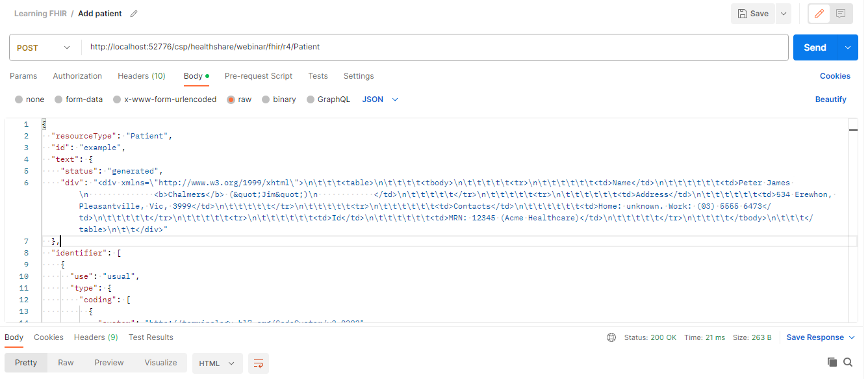Expand the arrow next to Send button
The width and height of the screenshot is (868, 379).
tap(847, 47)
